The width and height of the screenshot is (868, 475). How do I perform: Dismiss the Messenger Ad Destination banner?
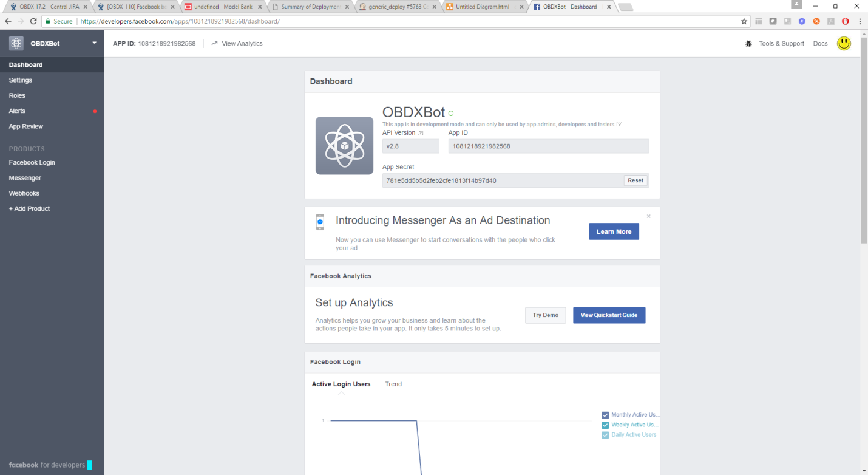point(648,216)
